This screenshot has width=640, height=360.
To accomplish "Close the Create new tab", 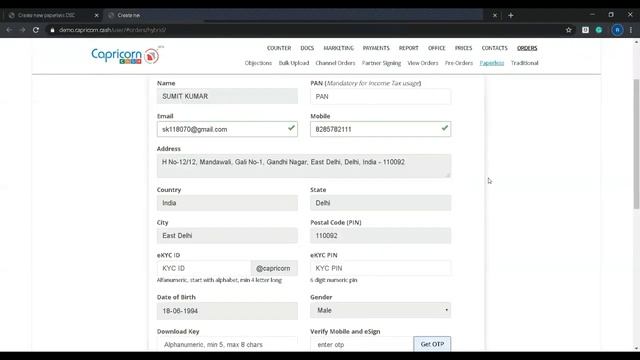I will pyautogui.click(x=495, y=15).
